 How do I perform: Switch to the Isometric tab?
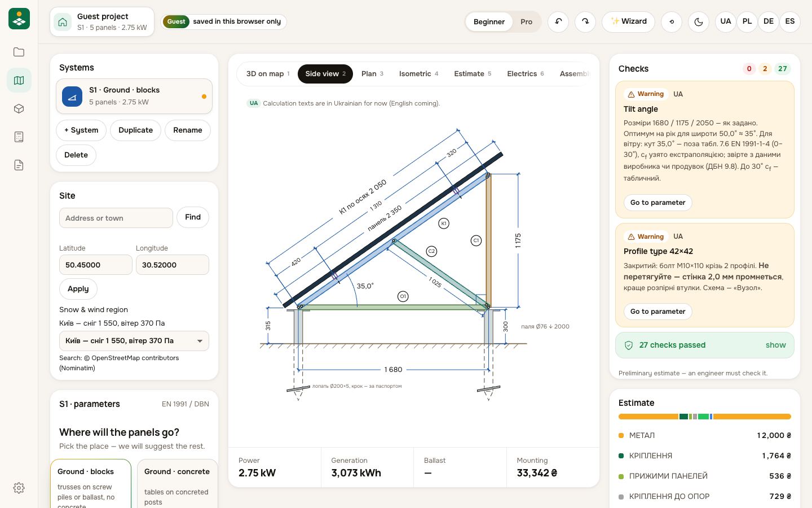[418, 74]
